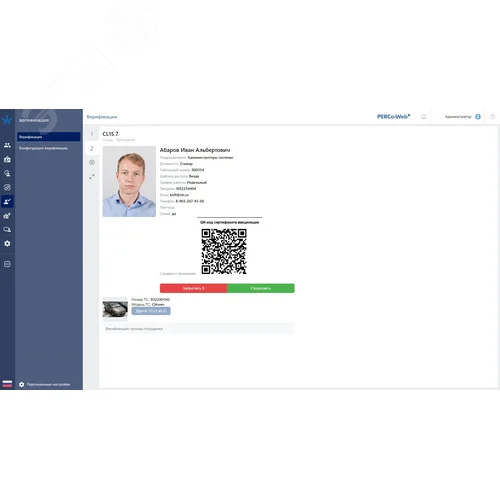This screenshot has height=500, width=500.
Task: Open the verification point settings gear icon
Action: click(92, 162)
